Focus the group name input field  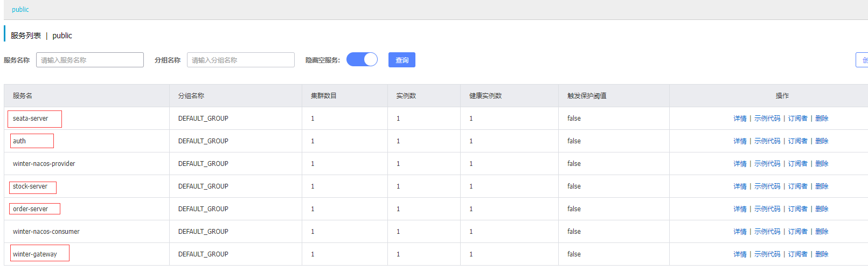pos(241,60)
